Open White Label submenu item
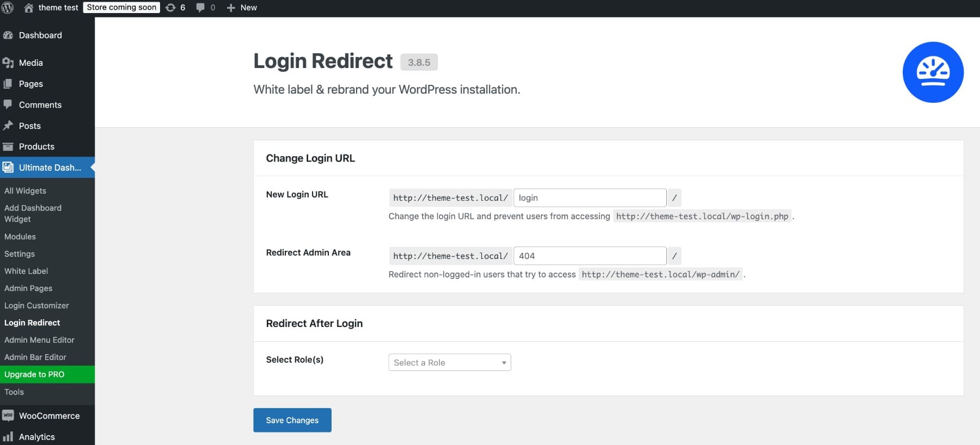This screenshot has height=445, width=980. tap(26, 271)
